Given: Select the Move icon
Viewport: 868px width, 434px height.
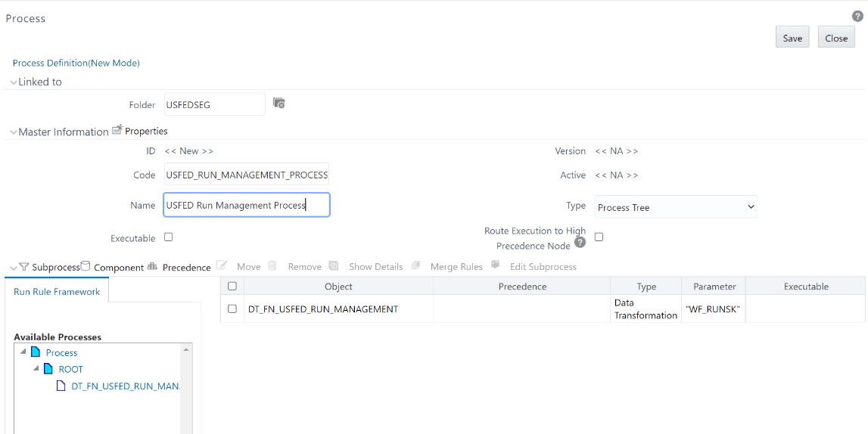Looking at the screenshot, I should [222, 266].
